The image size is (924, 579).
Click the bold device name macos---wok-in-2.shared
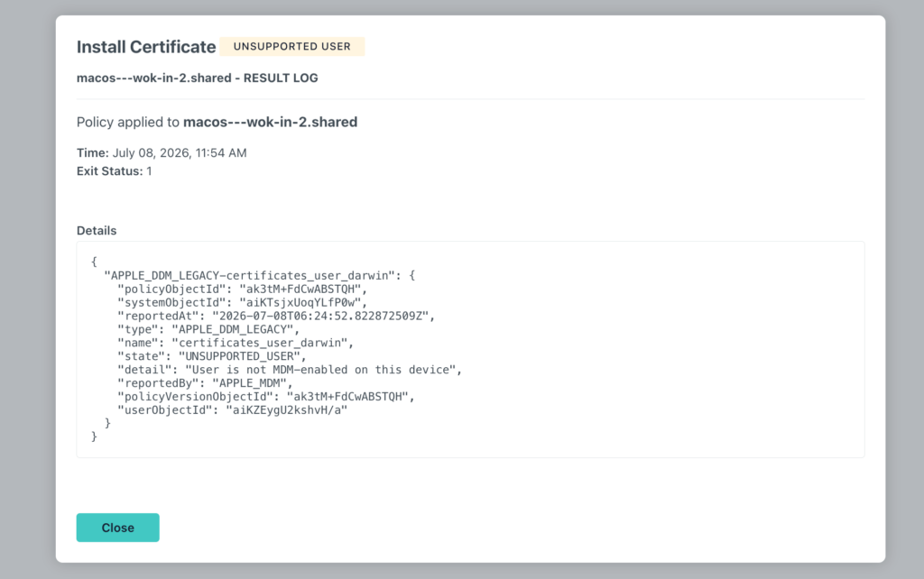pos(270,122)
